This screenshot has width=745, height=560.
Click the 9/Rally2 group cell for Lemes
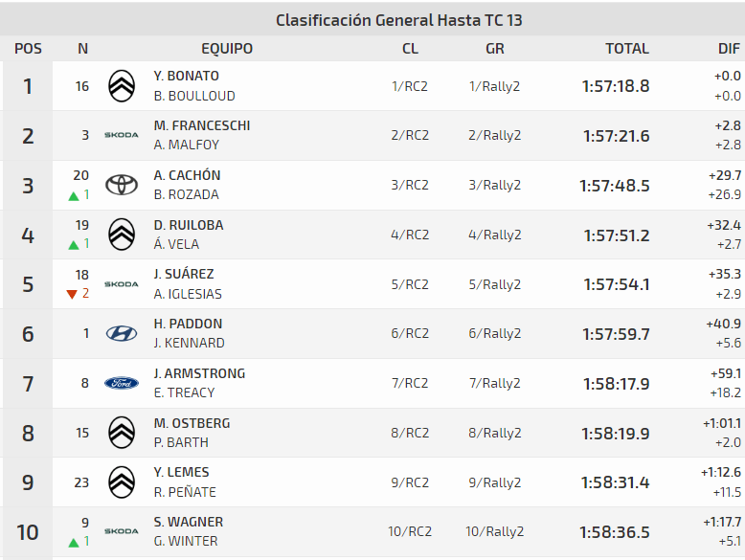point(494,482)
